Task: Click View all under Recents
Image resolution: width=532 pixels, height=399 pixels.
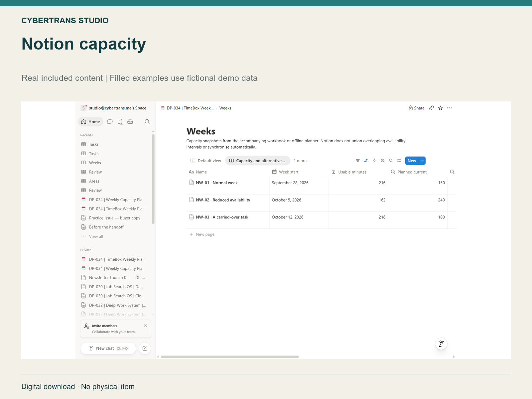Action: [96, 237]
